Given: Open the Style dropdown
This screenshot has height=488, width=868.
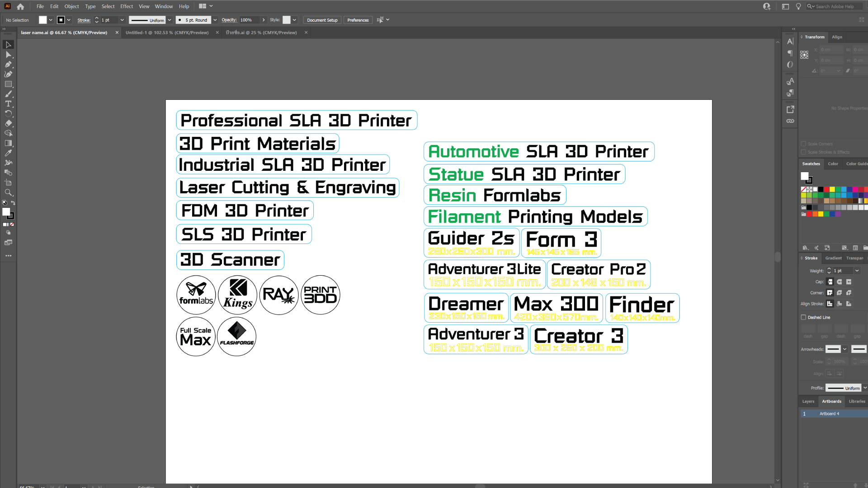Looking at the screenshot, I should (294, 20).
